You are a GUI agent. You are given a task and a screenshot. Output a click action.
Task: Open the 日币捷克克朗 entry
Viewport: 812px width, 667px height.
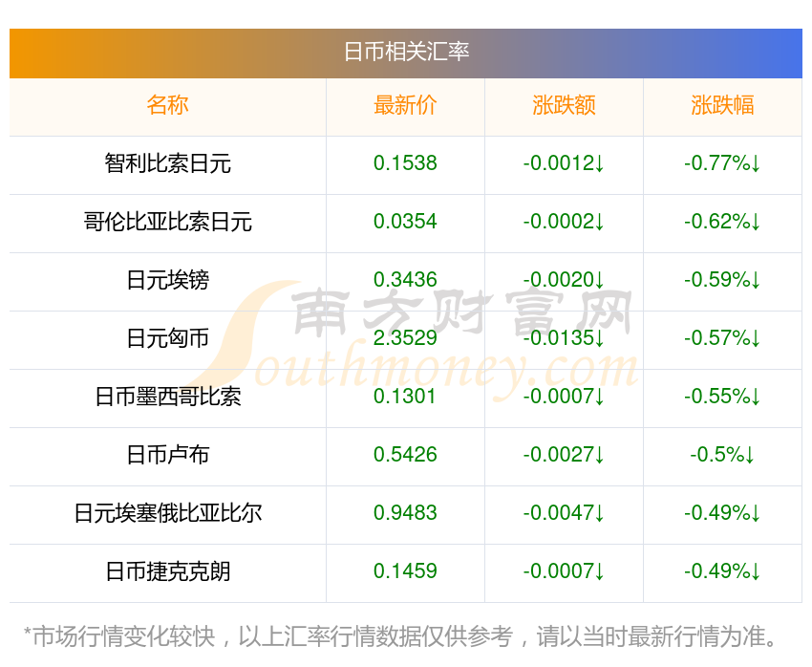(x=168, y=571)
